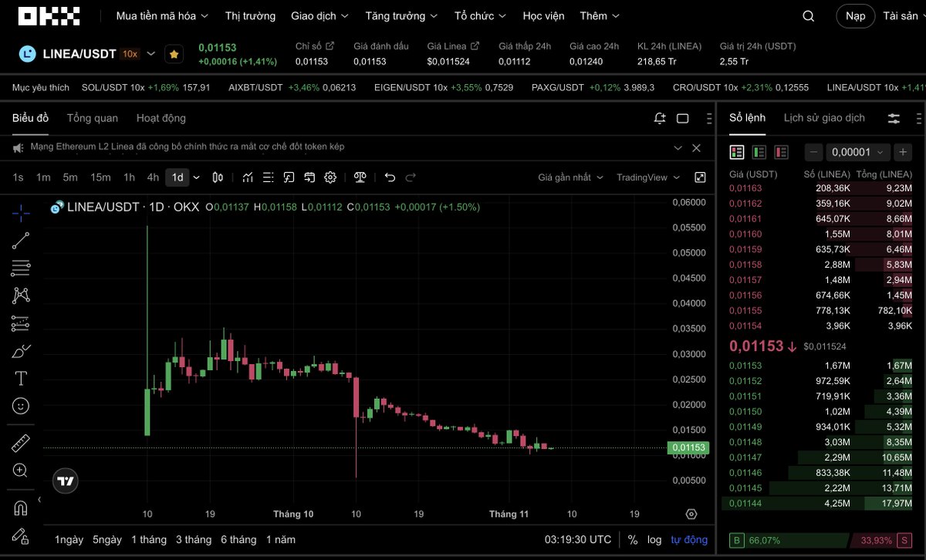Switch to the Tổng quan tab

[93, 118]
